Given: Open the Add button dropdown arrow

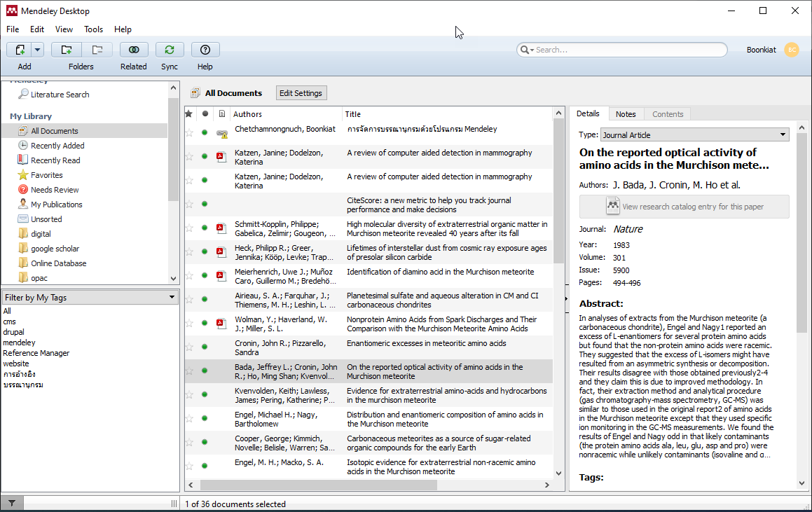Looking at the screenshot, I should point(37,50).
